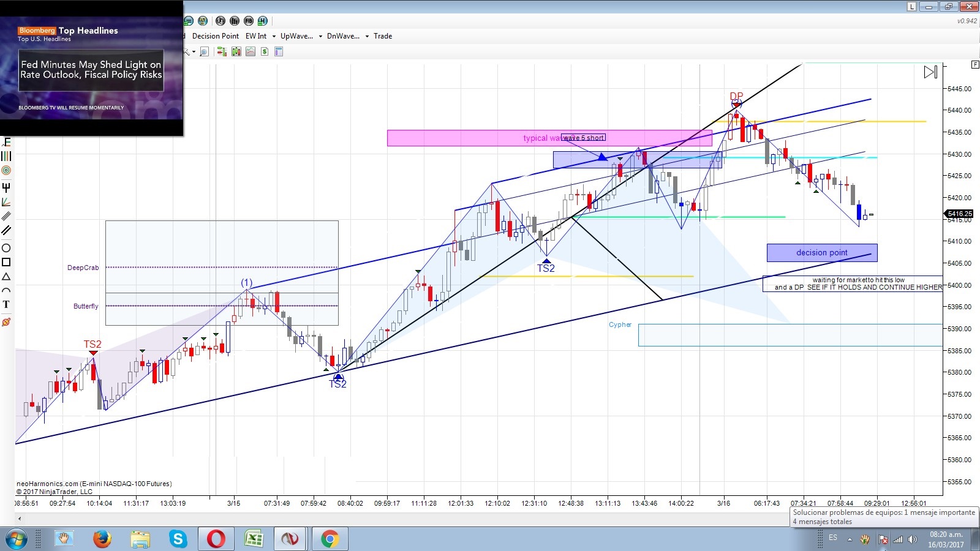Click the wave (1) label on chart
Image resolution: width=980 pixels, height=551 pixels.
pyautogui.click(x=246, y=282)
